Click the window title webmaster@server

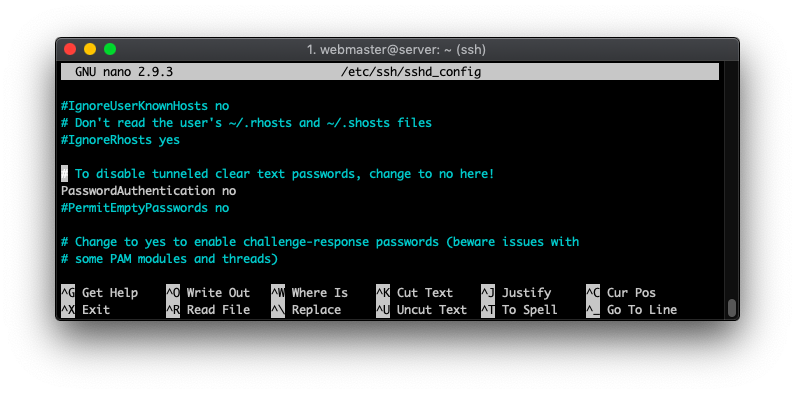coord(396,50)
